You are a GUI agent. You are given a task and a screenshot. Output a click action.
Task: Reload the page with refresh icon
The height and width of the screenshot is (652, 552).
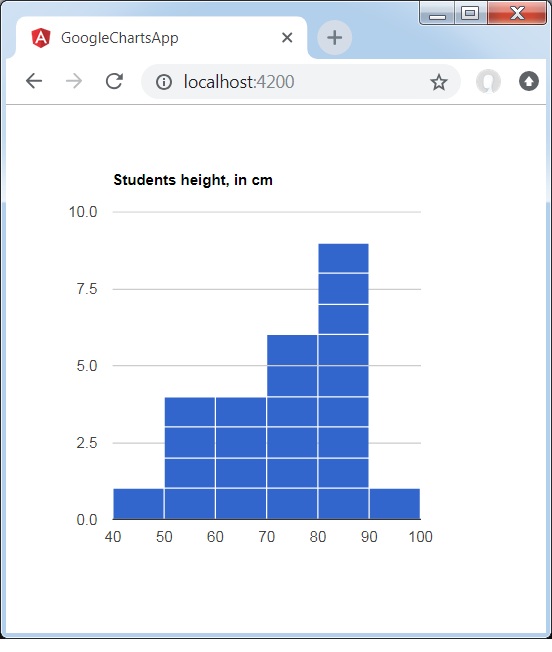[114, 81]
